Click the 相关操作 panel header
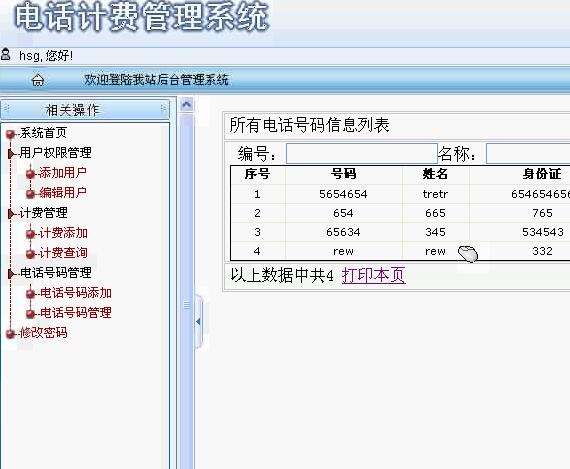 click(85, 109)
